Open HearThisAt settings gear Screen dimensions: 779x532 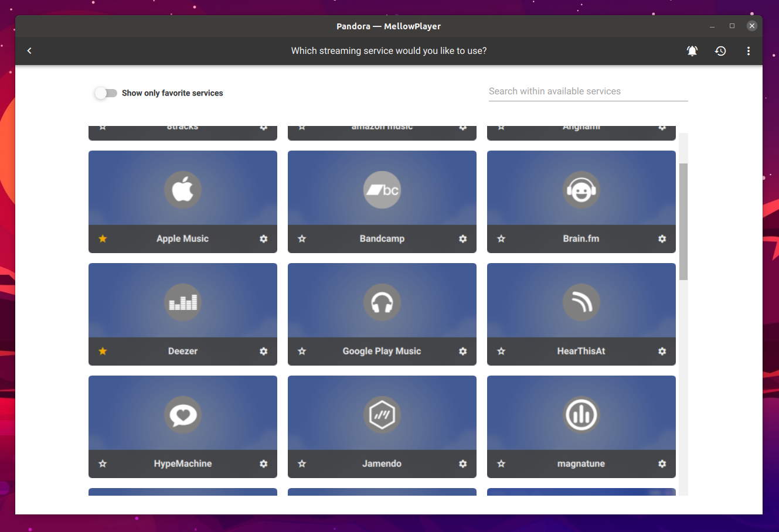[662, 351]
